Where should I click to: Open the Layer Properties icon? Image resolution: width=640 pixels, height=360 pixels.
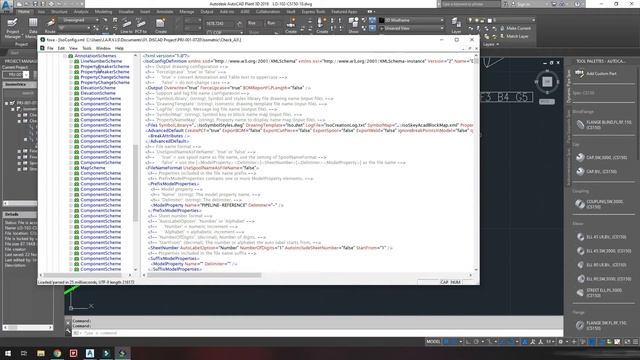click(x=456, y=25)
